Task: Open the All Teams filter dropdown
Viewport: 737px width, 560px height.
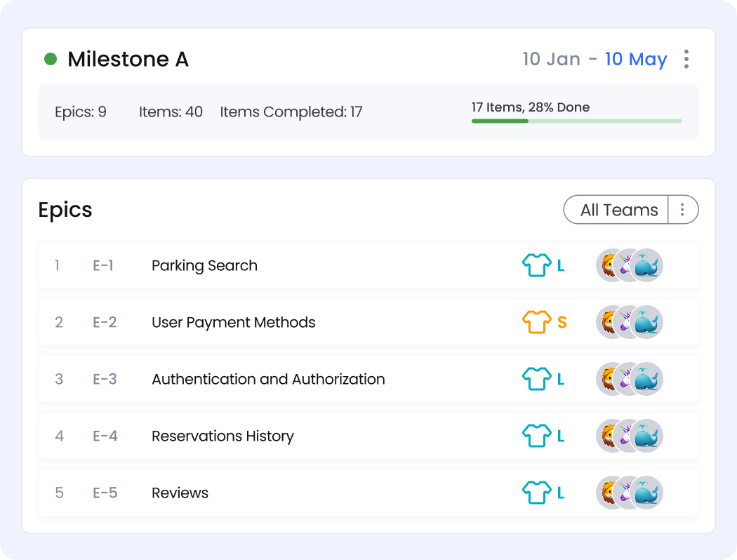Action: (618, 209)
